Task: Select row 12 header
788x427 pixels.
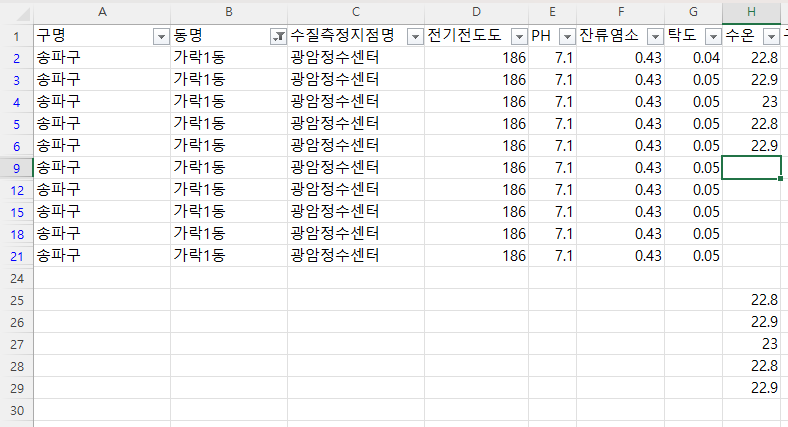Action: point(17,190)
